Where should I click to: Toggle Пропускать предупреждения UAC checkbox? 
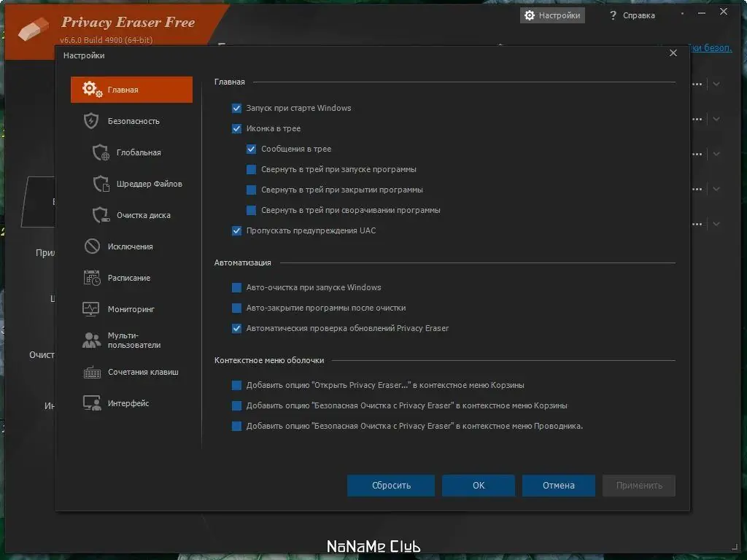237,231
